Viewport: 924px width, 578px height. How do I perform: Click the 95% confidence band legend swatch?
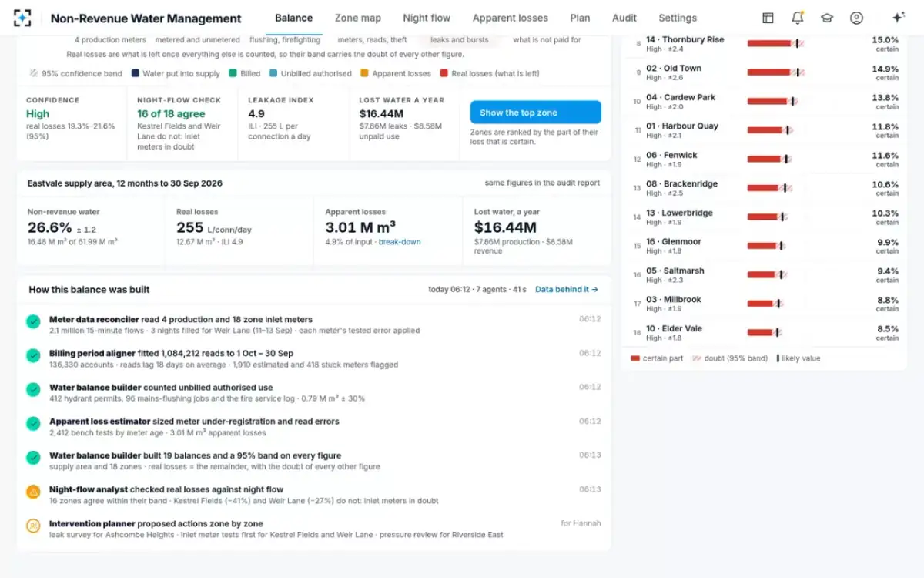point(34,73)
